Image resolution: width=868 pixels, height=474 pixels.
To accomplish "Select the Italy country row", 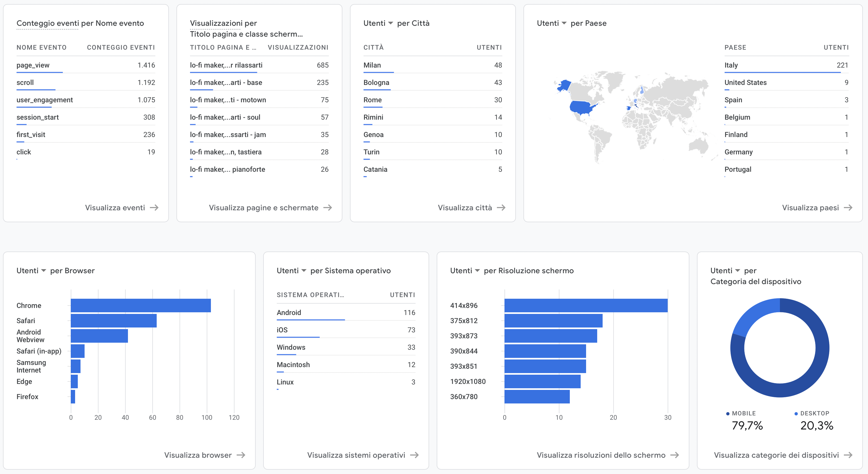I will click(786, 65).
